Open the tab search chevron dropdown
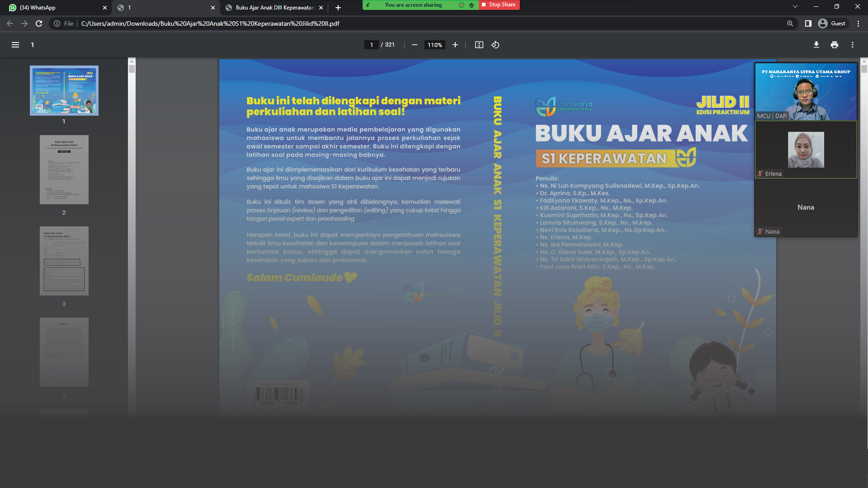This screenshot has width=868, height=488. pos(795,7)
